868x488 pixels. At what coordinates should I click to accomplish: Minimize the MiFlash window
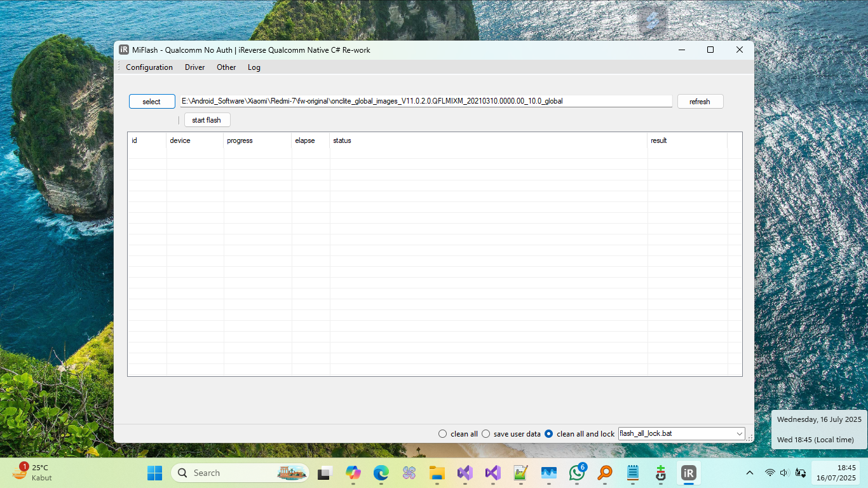(x=681, y=50)
